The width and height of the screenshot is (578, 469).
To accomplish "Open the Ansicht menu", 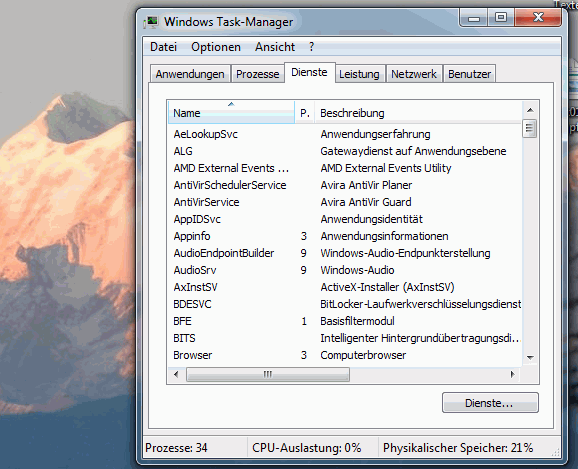I will coord(275,47).
